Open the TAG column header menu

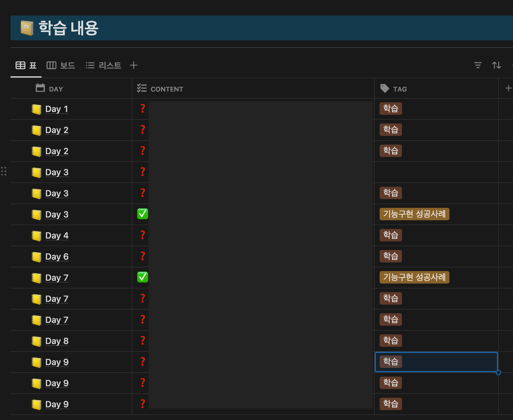(399, 89)
